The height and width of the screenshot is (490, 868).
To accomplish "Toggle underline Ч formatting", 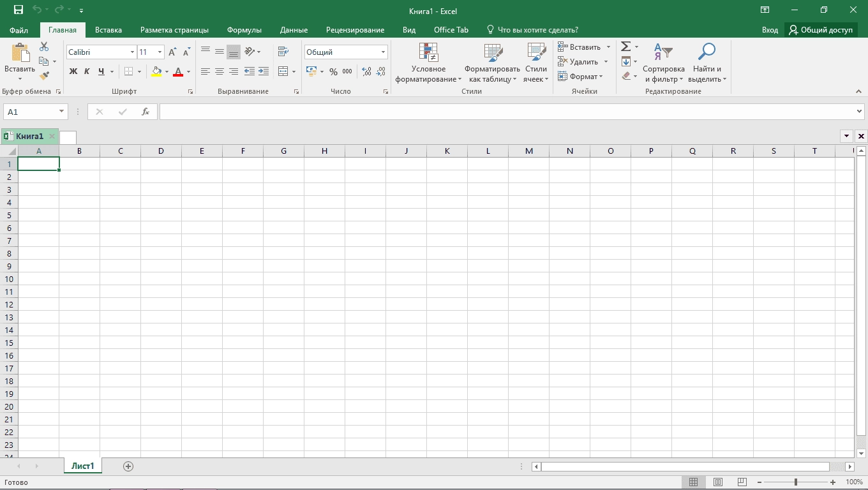I will click(101, 71).
